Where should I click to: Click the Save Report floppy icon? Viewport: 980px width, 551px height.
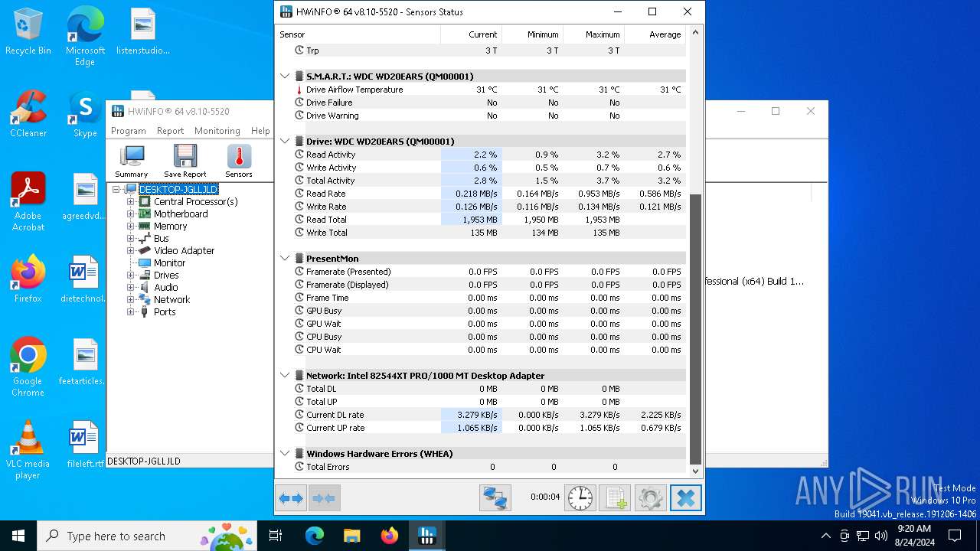click(x=185, y=161)
